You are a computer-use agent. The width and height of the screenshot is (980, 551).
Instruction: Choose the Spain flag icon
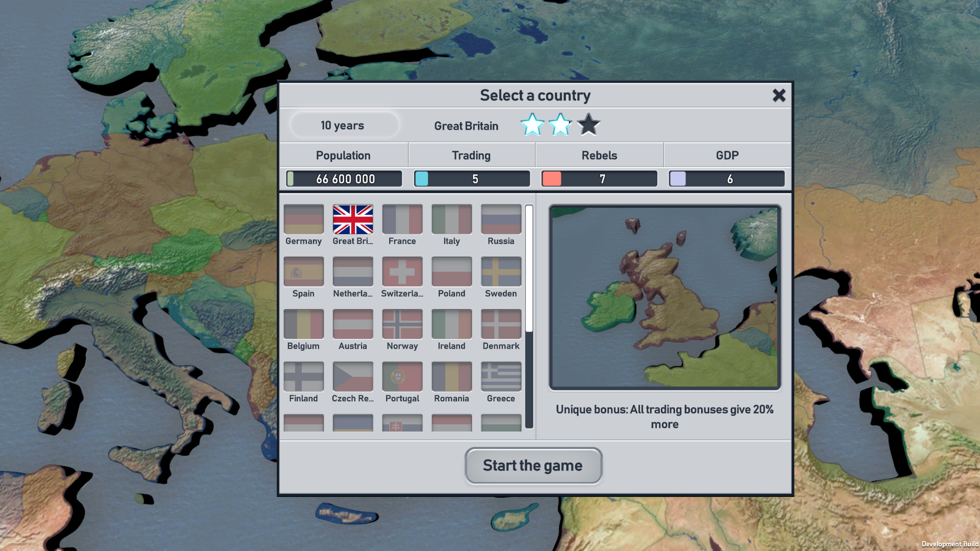(x=303, y=272)
